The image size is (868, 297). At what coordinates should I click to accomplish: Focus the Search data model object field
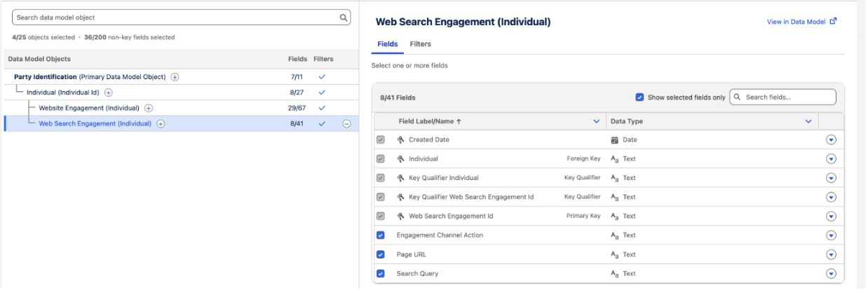point(180,18)
